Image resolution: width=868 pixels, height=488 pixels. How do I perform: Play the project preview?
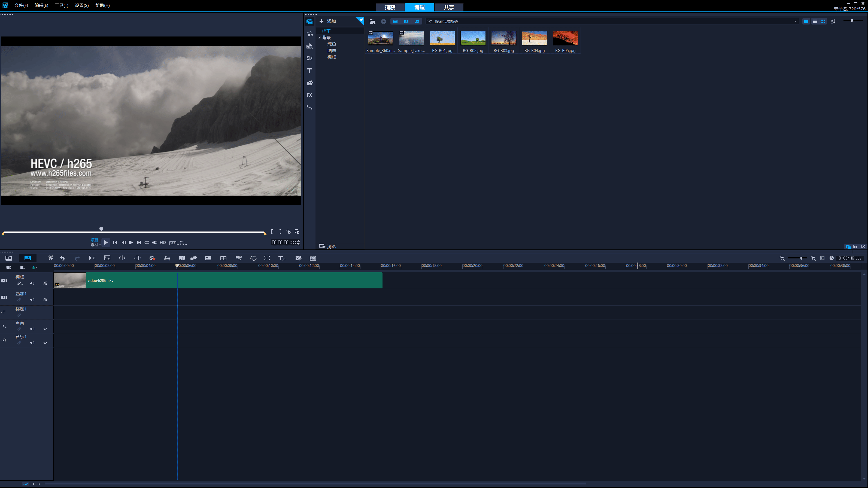pos(106,242)
